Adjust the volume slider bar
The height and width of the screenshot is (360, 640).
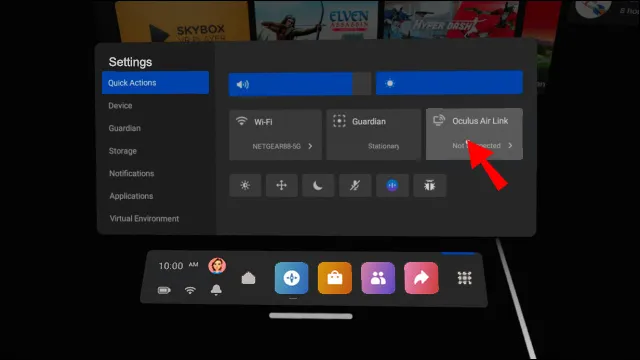click(300, 84)
